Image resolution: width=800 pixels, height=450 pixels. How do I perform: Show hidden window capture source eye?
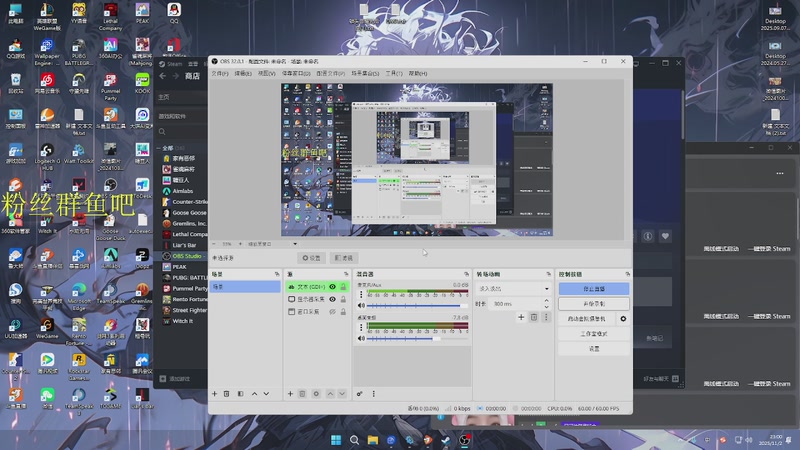pos(333,311)
